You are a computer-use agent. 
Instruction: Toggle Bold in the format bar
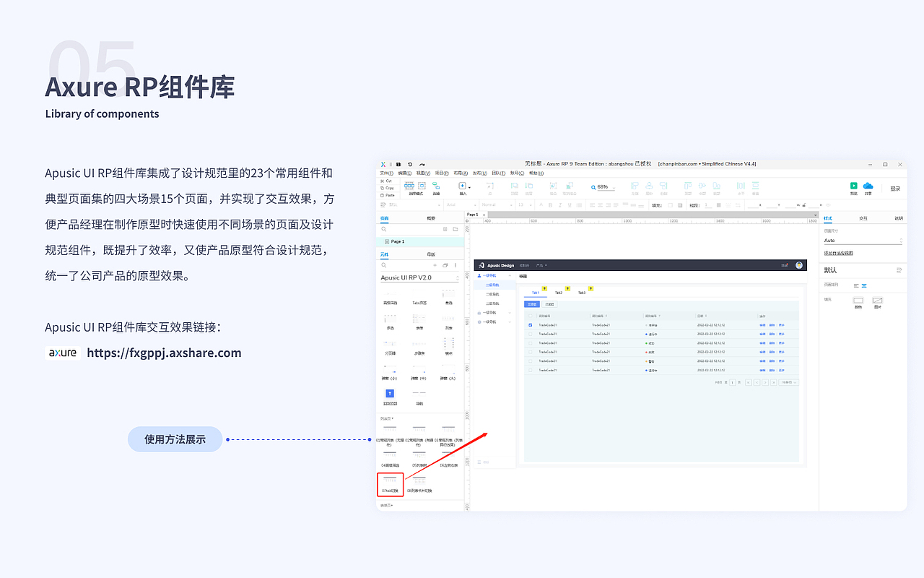[550, 205]
